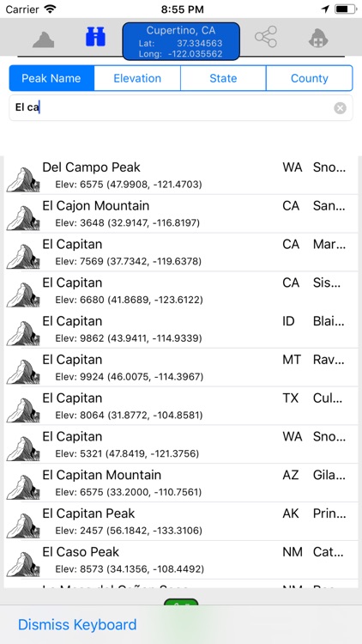Viewport: 362px width, 644px height.
Task: Tap the location arrow in status bar
Action: click(x=325, y=9)
